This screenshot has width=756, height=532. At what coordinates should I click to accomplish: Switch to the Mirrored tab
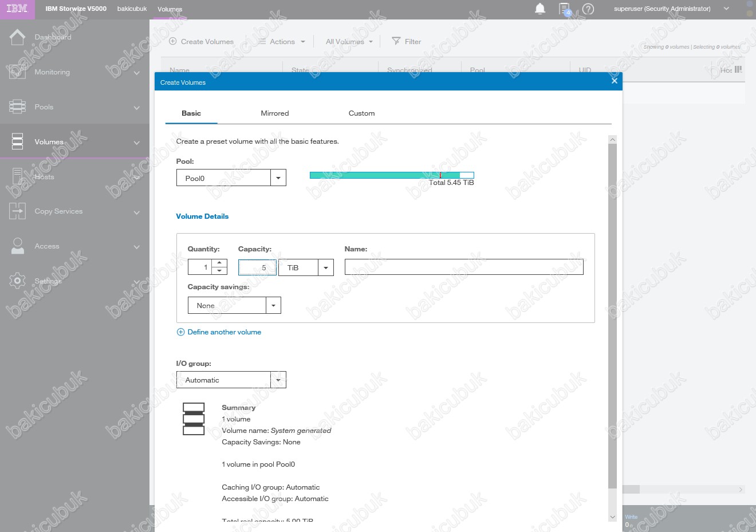275,113
